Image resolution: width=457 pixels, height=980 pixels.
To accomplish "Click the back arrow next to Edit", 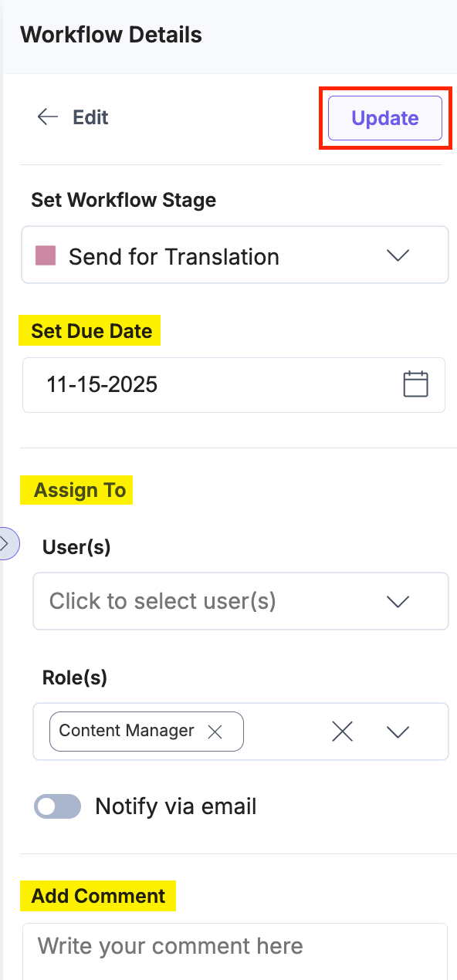I will coord(47,117).
